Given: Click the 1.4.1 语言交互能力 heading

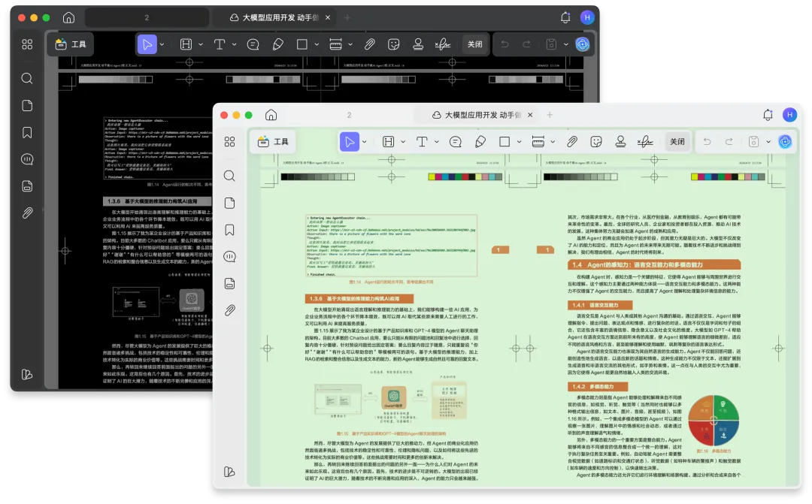Looking at the screenshot, I should (x=600, y=305).
